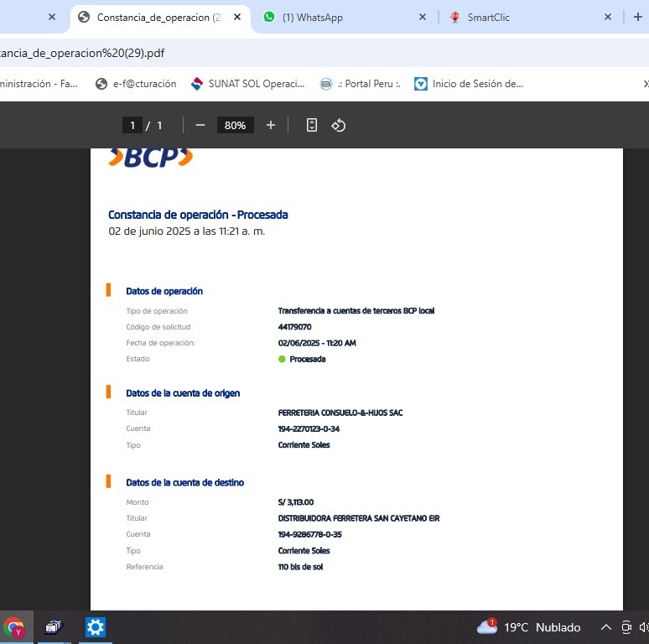
Task: Open the e-f@cturación bookmark
Action: point(136,84)
